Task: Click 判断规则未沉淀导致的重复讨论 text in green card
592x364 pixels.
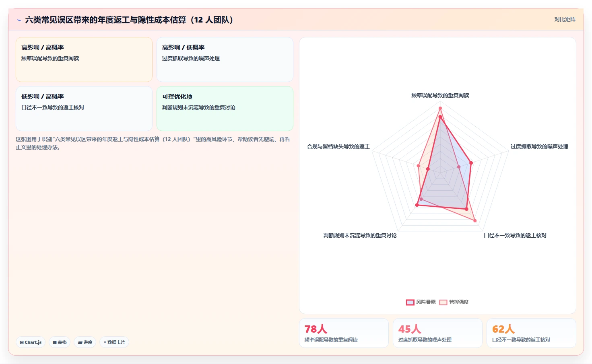Action: pyautogui.click(x=199, y=107)
